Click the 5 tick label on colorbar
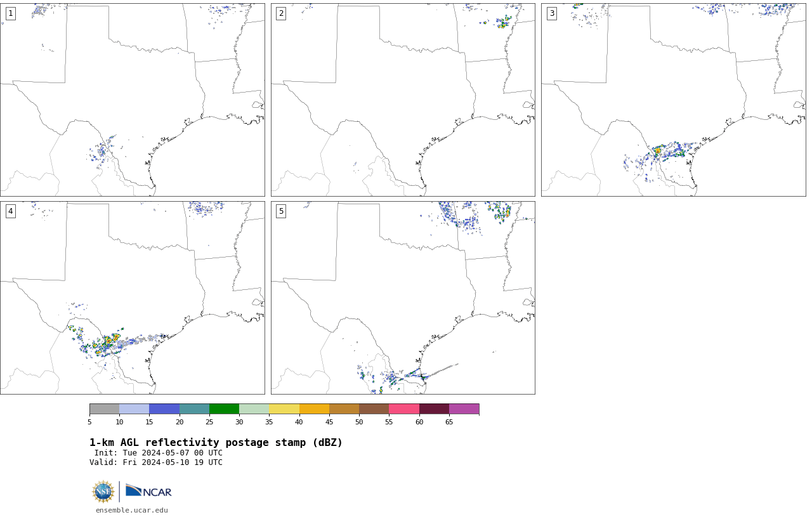The image size is (812, 517). (89, 422)
